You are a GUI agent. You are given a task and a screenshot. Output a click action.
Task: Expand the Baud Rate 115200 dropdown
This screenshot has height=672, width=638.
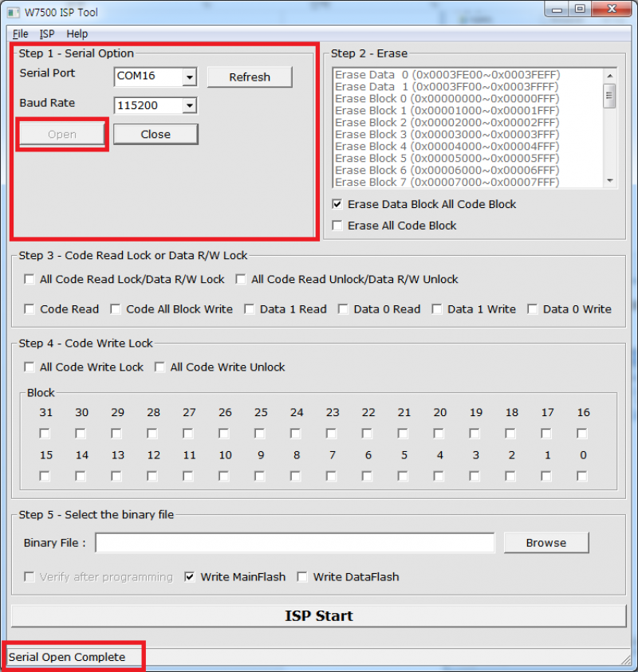click(x=189, y=105)
